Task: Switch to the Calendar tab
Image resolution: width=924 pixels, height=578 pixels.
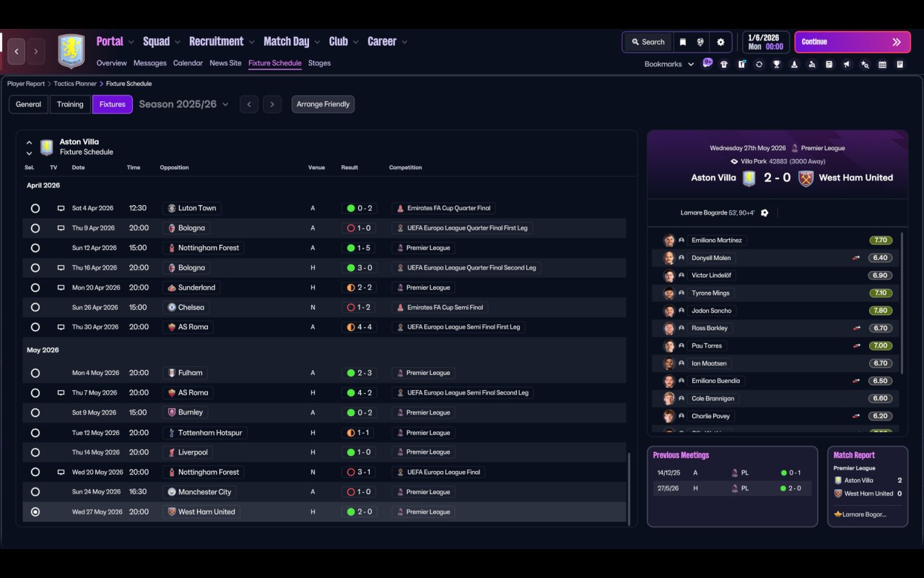Action: click(x=188, y=63)
